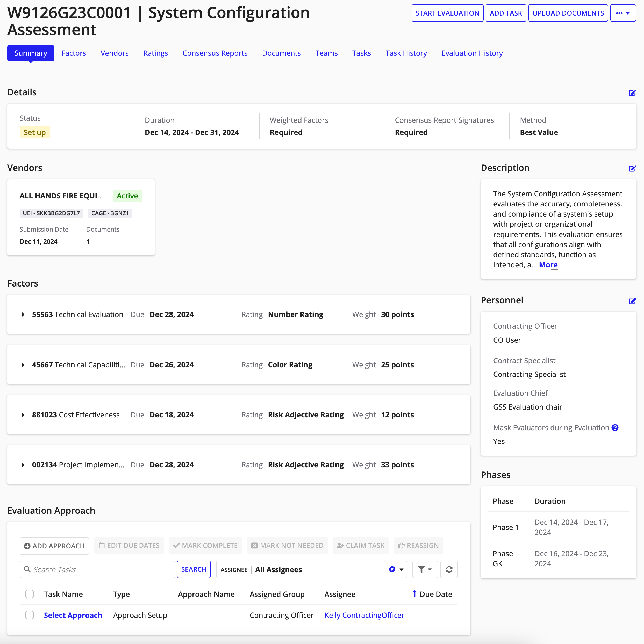Click the Personnel edit pencil icon
This screenshot has width=644, height=644.
pos(632,301)
